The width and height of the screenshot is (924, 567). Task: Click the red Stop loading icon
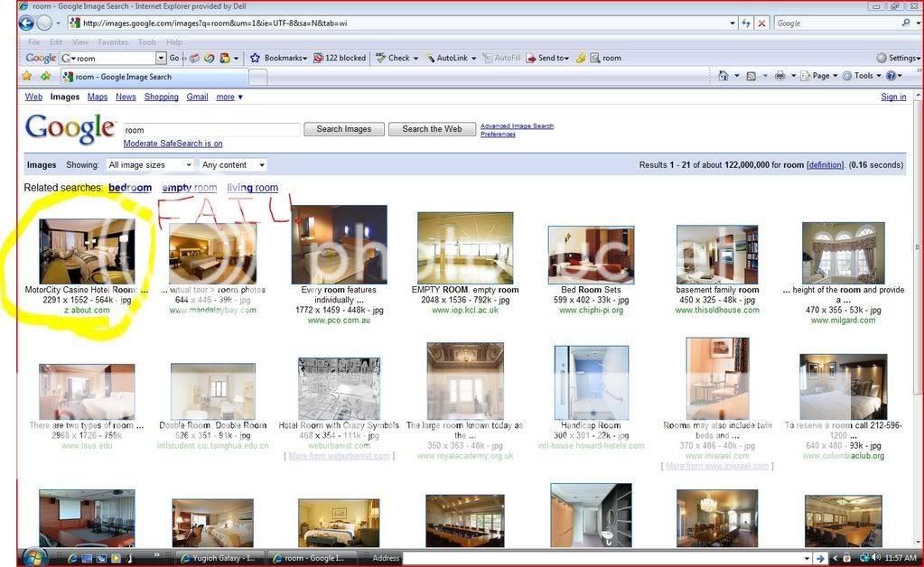point(762,23)
